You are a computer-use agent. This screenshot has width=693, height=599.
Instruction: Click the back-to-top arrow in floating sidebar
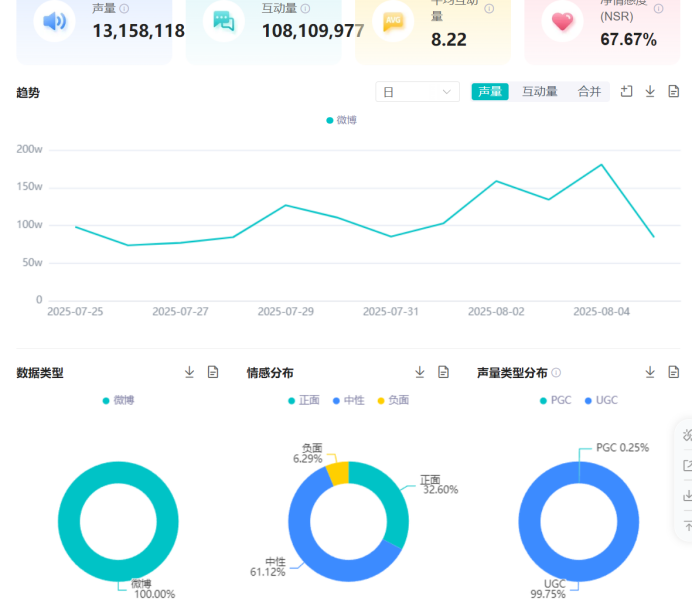[x=688, y=526]
